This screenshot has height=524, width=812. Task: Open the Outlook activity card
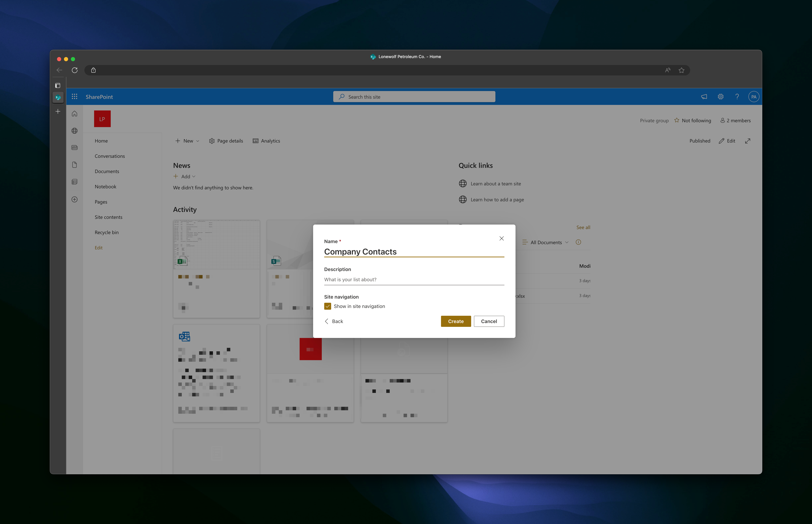[x=216, y=373]
